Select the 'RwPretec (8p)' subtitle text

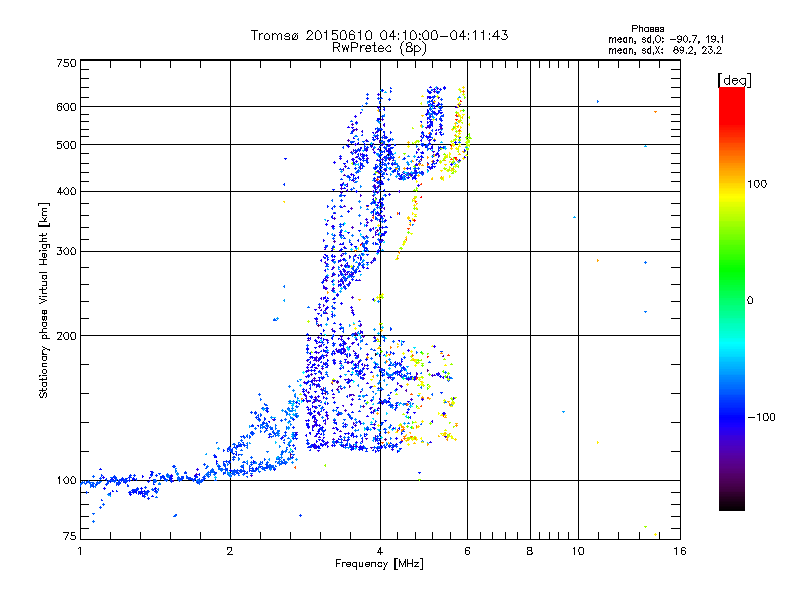coord(379,48)
